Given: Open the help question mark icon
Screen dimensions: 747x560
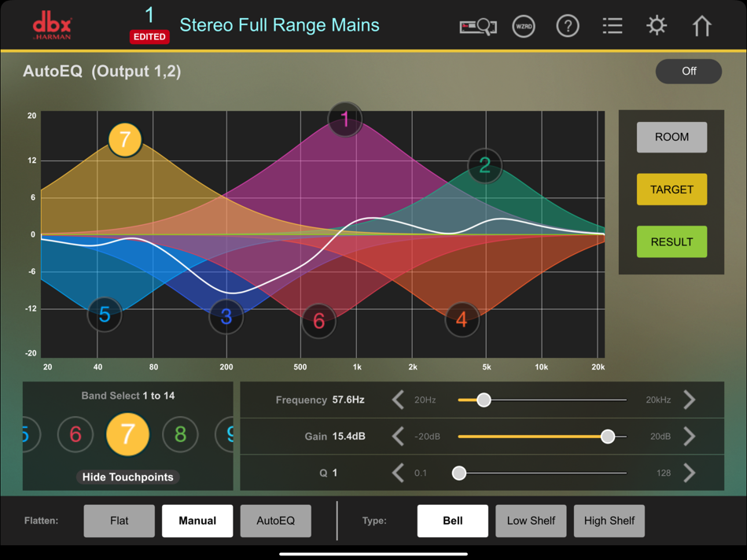Looking at the screenshot, I should (x=568, y=26).
